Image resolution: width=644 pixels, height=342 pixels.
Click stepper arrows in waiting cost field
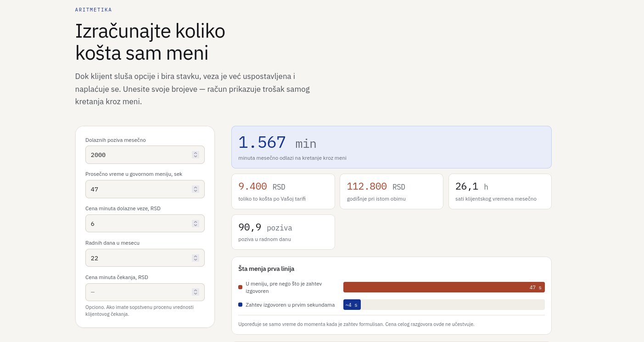(x=196, y=292)
